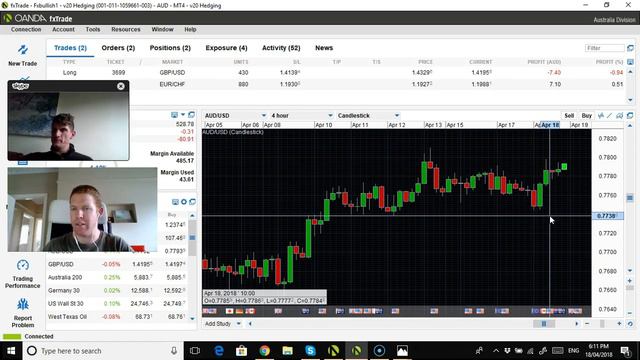Open the Help menu
This screenshot has height=360, width=640.
(190, 29)
